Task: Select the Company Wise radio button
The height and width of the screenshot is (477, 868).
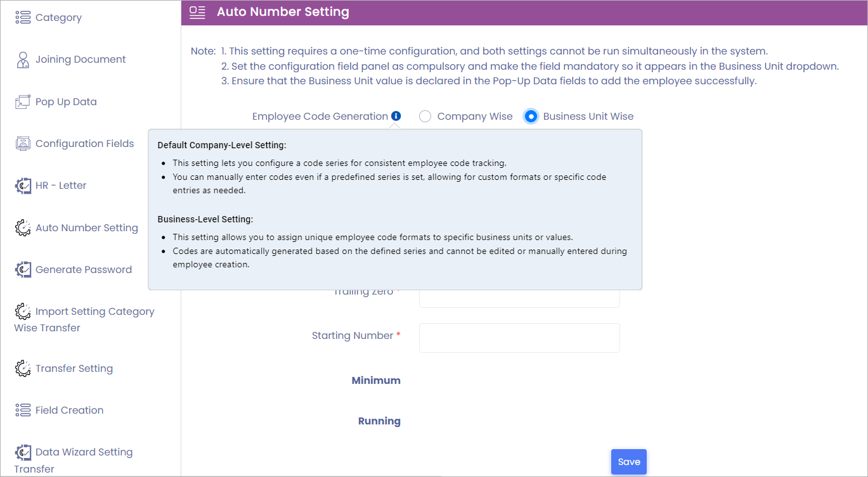Action: [425, 117]
